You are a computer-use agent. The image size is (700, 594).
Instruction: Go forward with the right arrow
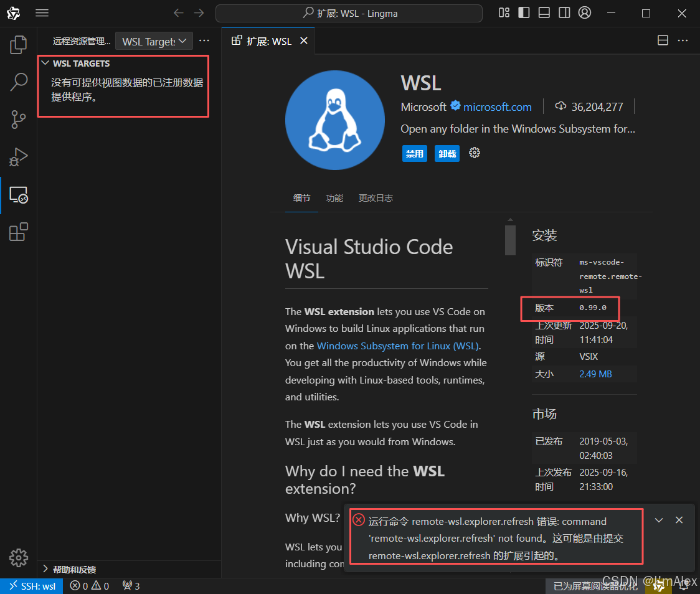199,13
